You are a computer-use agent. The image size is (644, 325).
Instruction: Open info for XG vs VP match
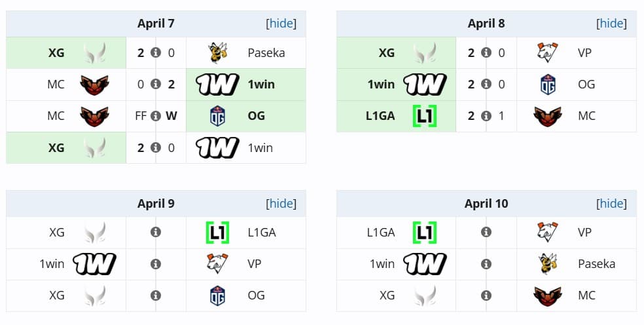[x=486, y=53]
